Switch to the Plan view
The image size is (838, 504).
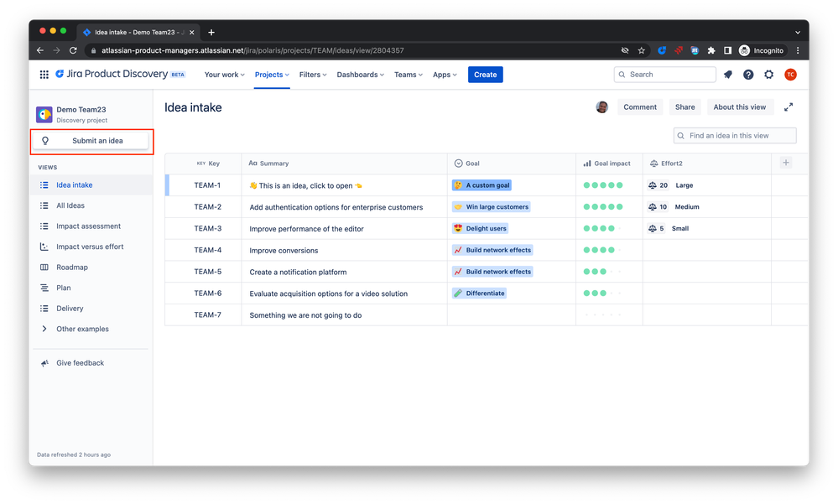pos(91,288)
